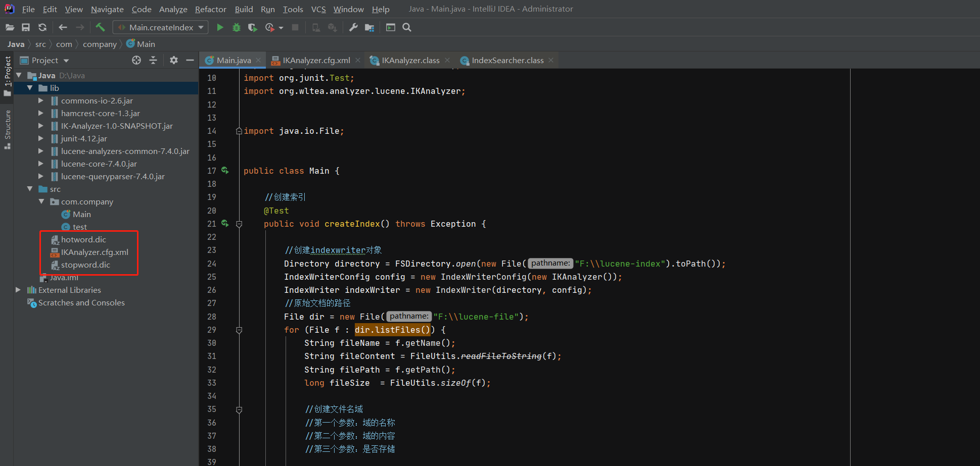The height and width of the screenshot is (466, 980).
Task: Collapse all nodes in the Project panel
Action: (153, 60)
